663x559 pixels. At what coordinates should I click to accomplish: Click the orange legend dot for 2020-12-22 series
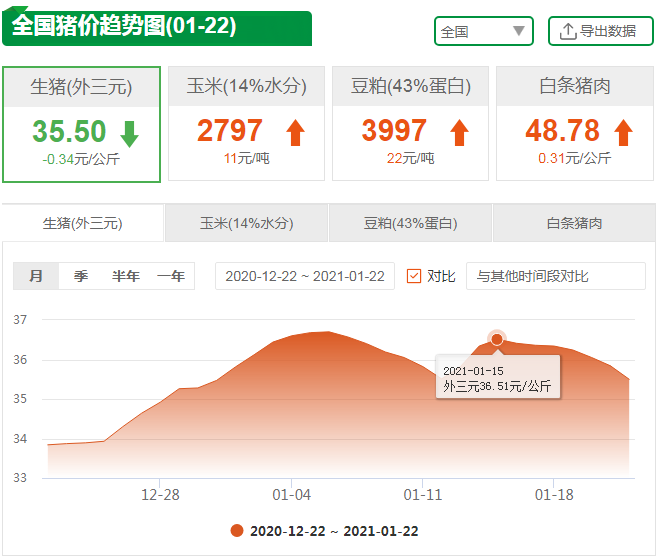236,531
